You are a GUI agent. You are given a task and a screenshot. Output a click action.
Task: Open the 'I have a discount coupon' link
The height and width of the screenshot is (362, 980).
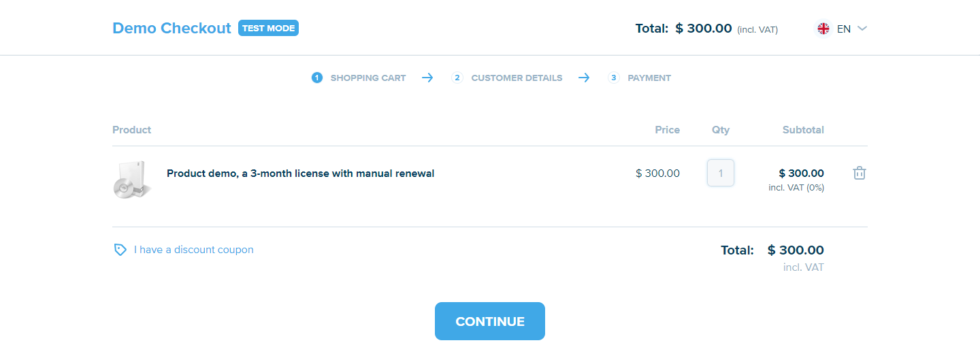click(193, 250)
